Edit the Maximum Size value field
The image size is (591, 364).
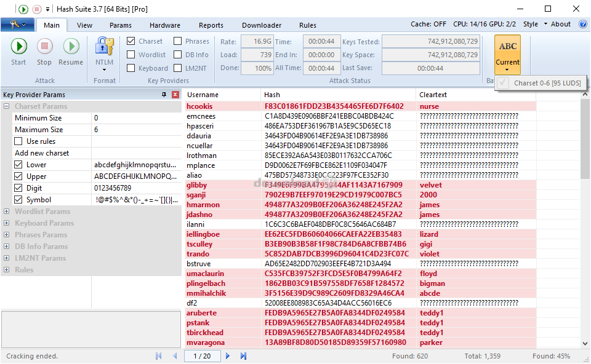point(136,130)
